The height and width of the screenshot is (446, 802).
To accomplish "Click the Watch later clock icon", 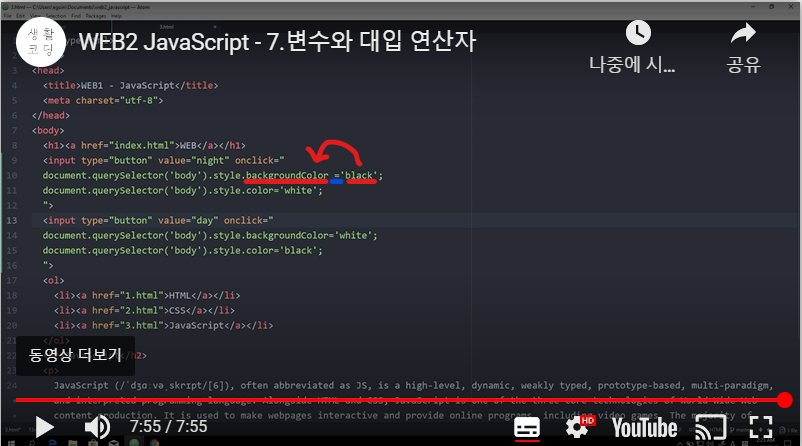I will point(638,33).
